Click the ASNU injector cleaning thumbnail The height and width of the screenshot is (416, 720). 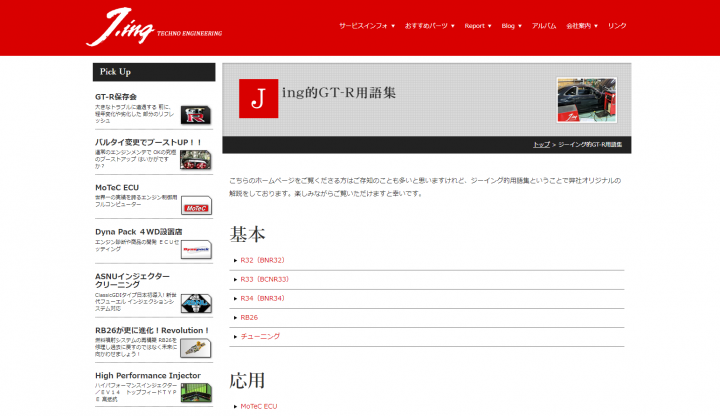[196, 304]
